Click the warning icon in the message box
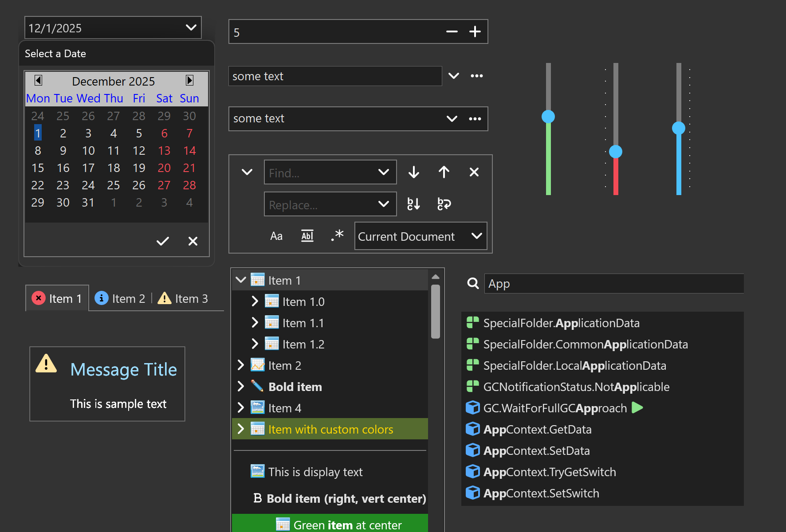 click(x=46, y=365)
